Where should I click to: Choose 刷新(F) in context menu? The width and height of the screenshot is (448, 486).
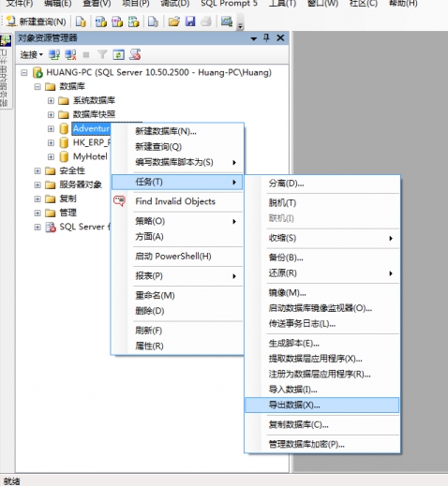[177, 331]
